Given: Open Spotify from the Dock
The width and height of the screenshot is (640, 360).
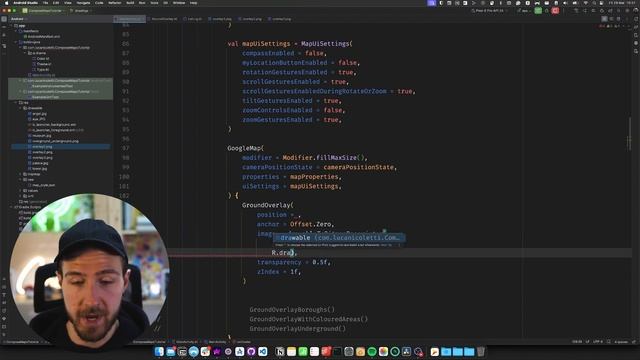Looking at the screenshot, I should 372,351.
